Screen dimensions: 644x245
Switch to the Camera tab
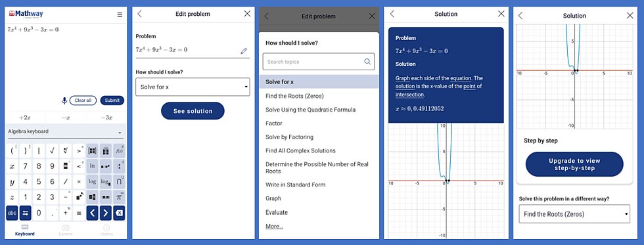pos(65,231)
